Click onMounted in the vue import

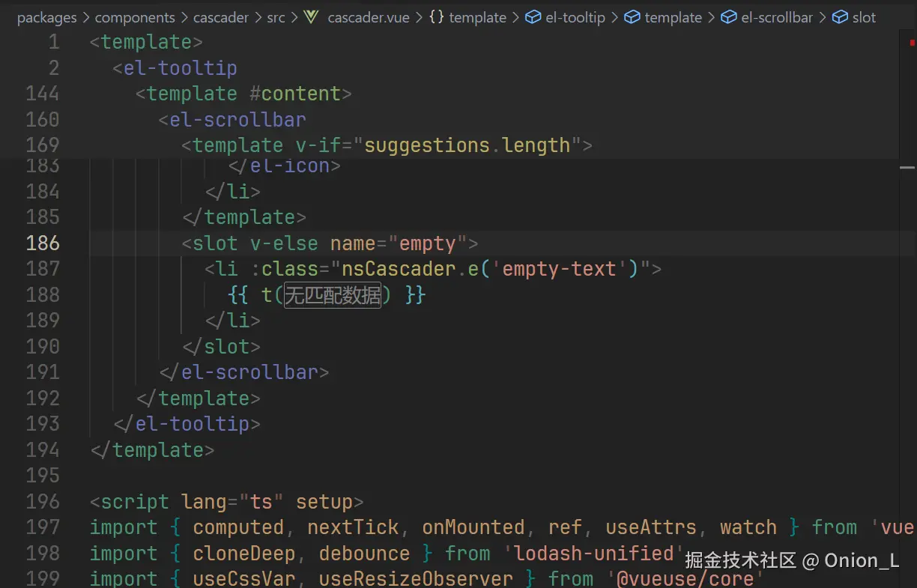click(x=473, y=527)
